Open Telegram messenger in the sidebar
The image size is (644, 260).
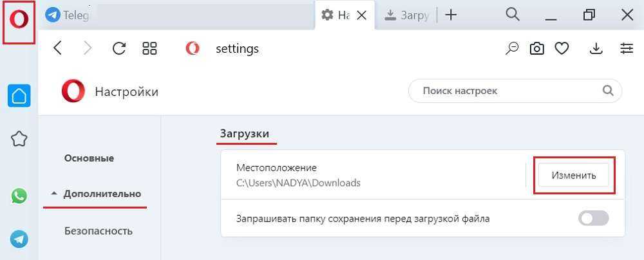click(x=19, y=239)
